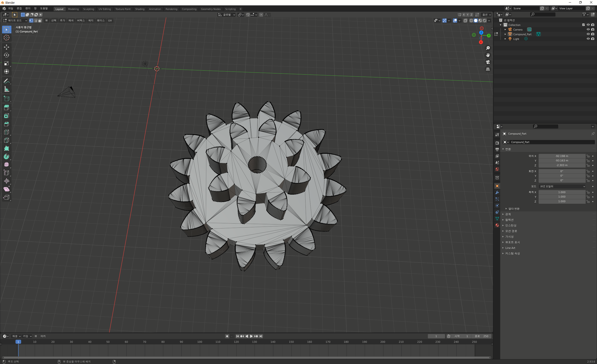
Task: Select the Rotate tool
Action: click(x=7, y=55)
